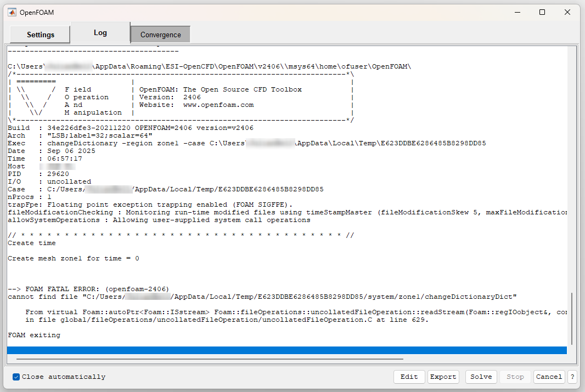Image resolution: width=585 pixels, height=392 pixels.
Task: Switch to the Settings tab
Action: click(x=40, y=35)
